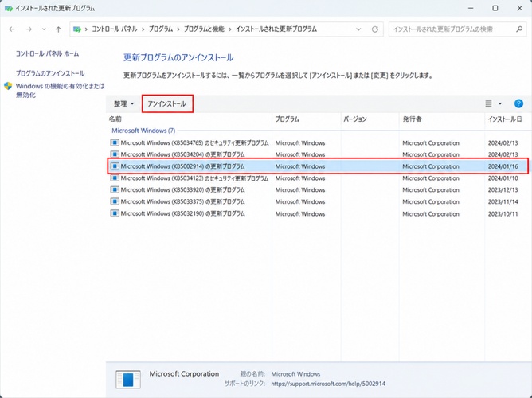Click the title bar window icon
Image resolution: width=532 pixels, height=398 pixels.
coord(9,8)
